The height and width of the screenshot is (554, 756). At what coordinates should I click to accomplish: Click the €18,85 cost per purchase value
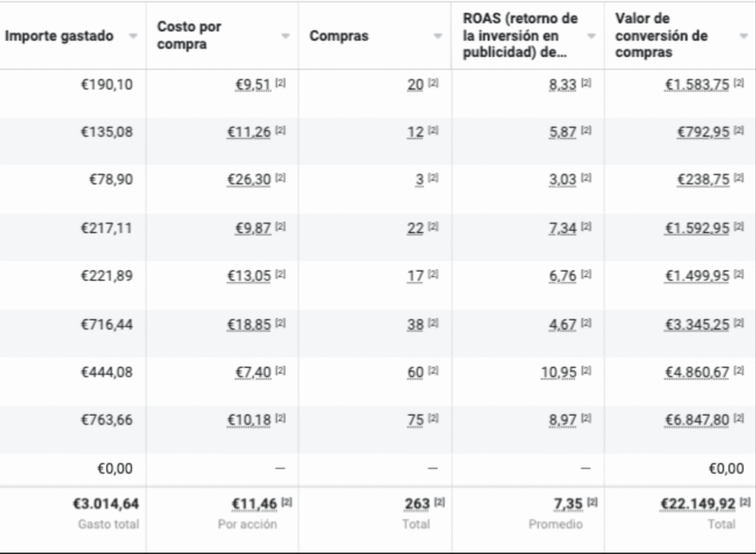(249, 325)
